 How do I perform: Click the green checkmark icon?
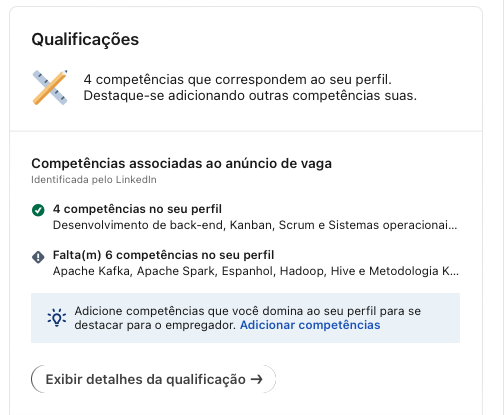(x=38, y=210)
